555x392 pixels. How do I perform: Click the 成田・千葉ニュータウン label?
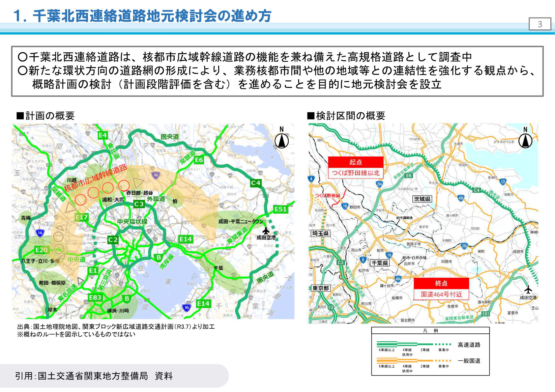pyautogui.click(x=241, y=221)
